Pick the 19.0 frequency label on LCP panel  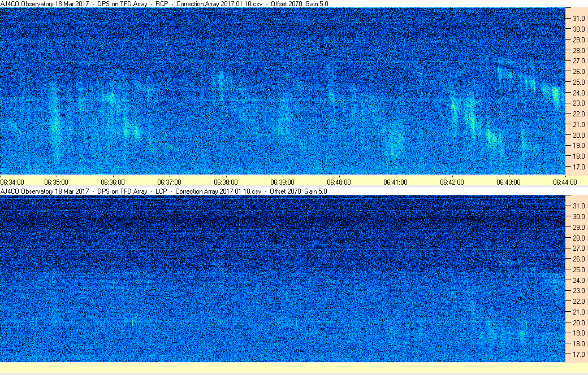pyautogui.click(x=578, y=333)
